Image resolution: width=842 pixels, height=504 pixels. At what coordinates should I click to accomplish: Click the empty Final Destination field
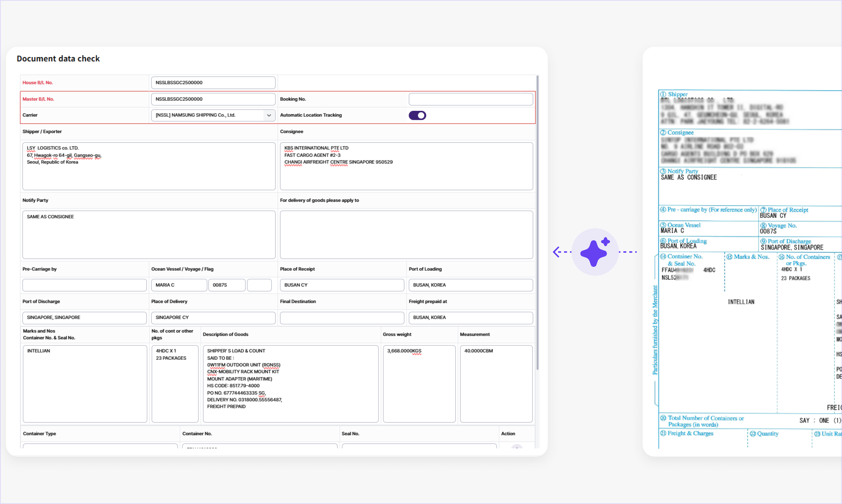(x=342, y=318)
